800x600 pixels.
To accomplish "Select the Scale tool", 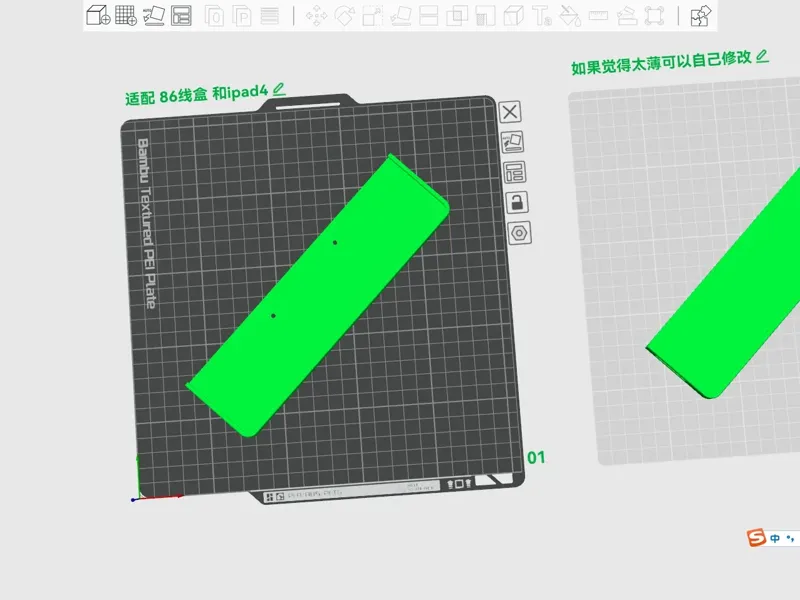I will pyautogui.click(x=372, y=16).
